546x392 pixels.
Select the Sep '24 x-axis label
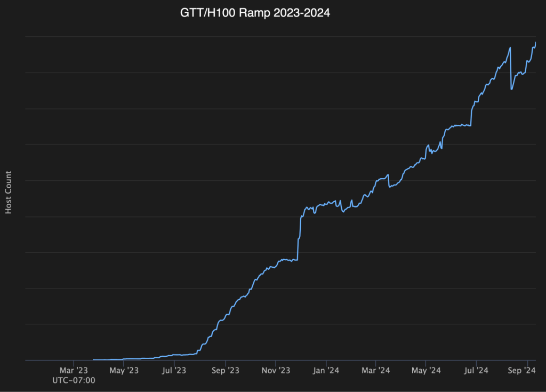tap(521, 370)
